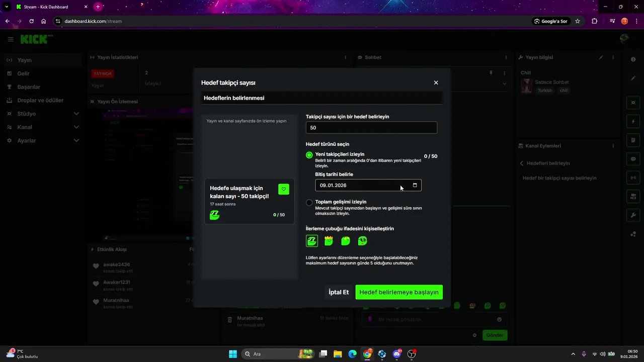Click the info icon in right toolbar
The image size is (644, 362).
pyautogui.click(x=633, y=60)
